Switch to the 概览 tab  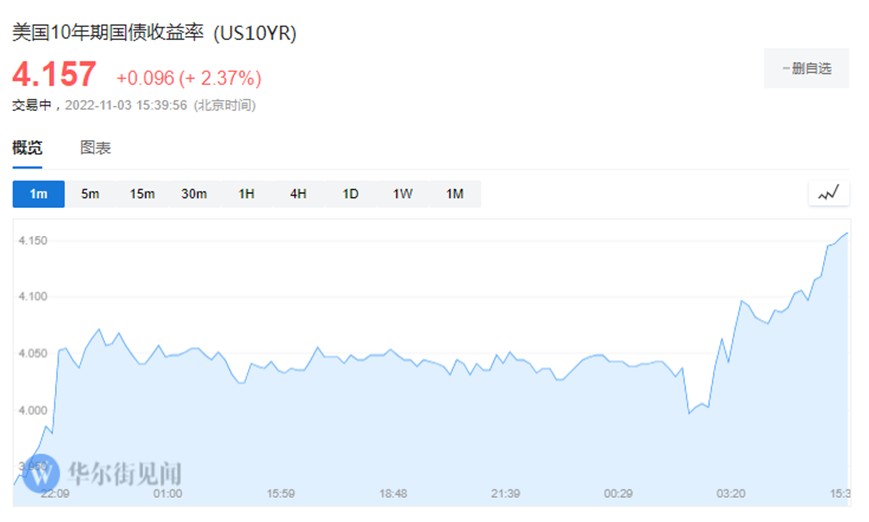pyautogui.click(x=28, y=148)
